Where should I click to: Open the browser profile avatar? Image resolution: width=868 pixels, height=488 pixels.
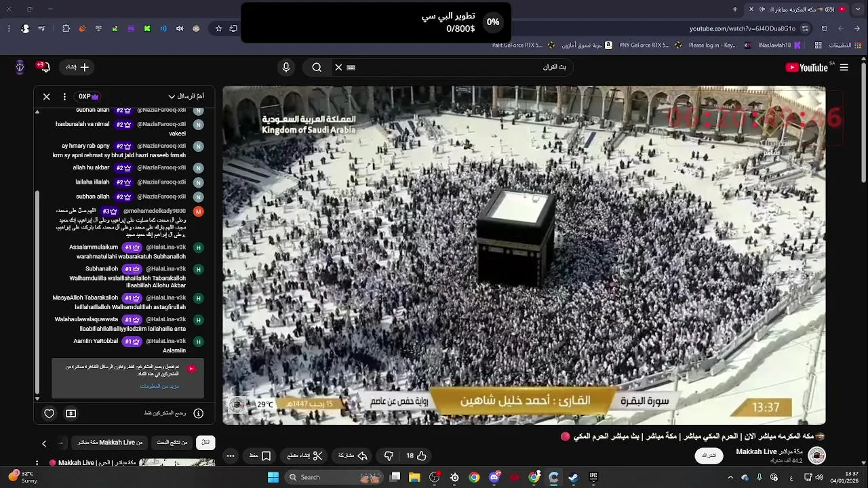point(25,28)
